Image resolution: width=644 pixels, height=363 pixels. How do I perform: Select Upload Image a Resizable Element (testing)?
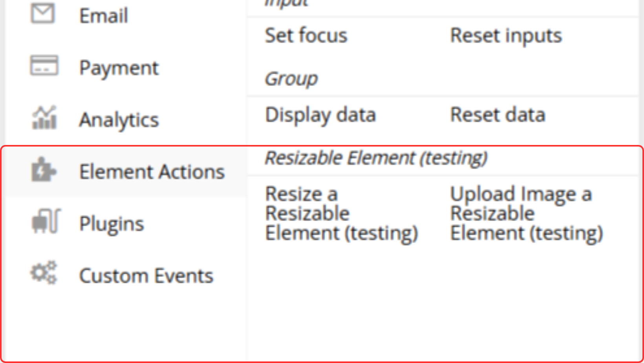526,213
